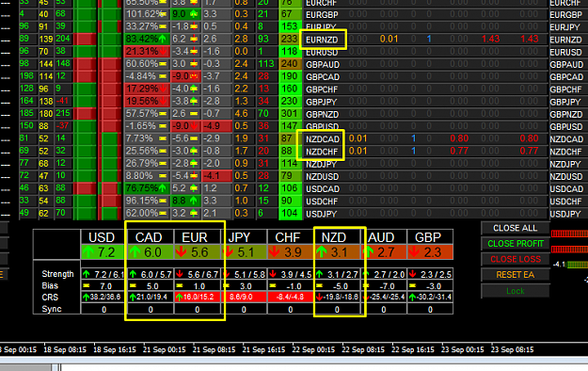The image size is (588, 371).
Task: Click the red 17.29% cell
Action: tap(147, 89)
